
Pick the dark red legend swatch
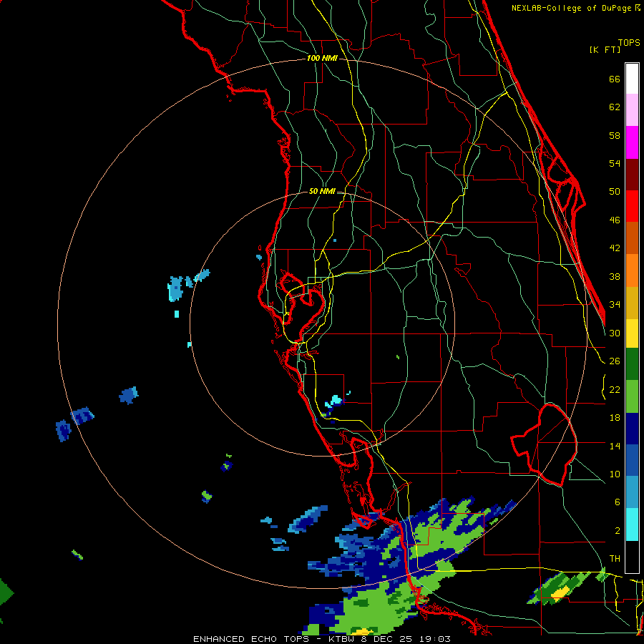[632, 175]
